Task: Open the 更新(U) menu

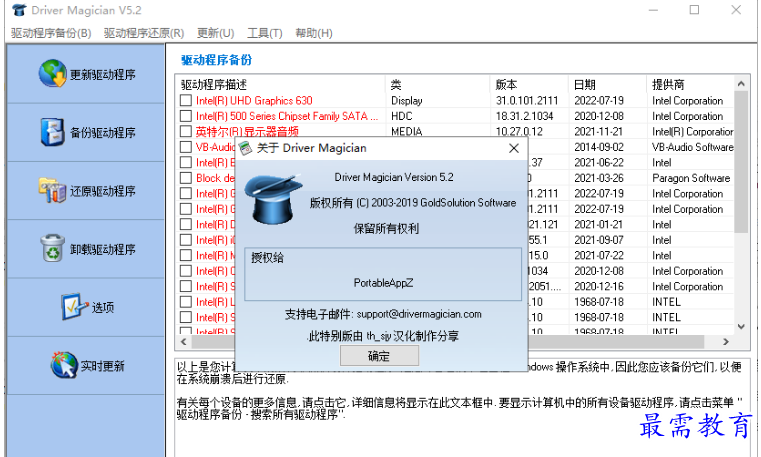Action: (x=215, y=33)
